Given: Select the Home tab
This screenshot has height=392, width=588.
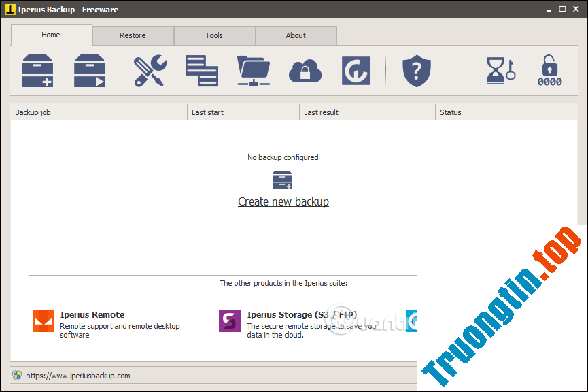Looking at the screenshot, I should tap(51, 35).
